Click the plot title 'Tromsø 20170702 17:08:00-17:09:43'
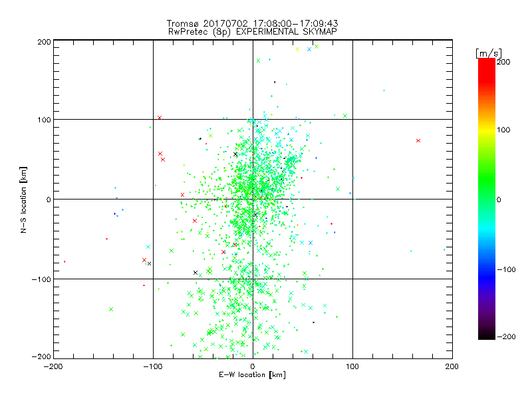The image size is (532, 399). pos(253,23)
